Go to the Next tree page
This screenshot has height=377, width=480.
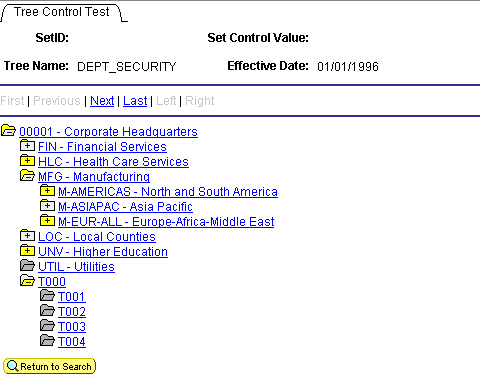102,101
